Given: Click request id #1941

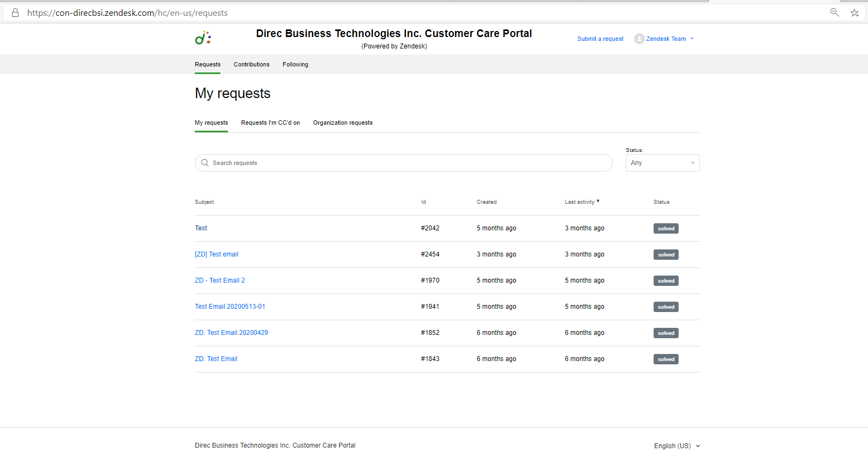Looking at the screenshot, I should [x=430, y=307].
